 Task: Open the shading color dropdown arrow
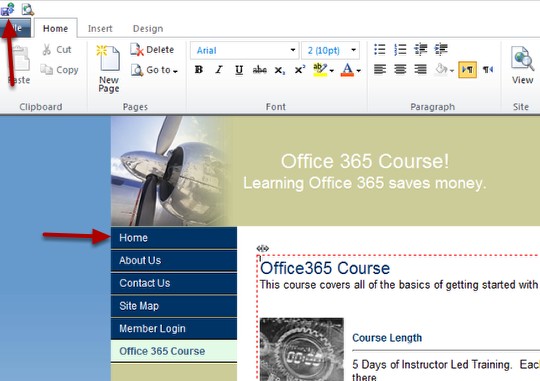[x=451, y=71]
